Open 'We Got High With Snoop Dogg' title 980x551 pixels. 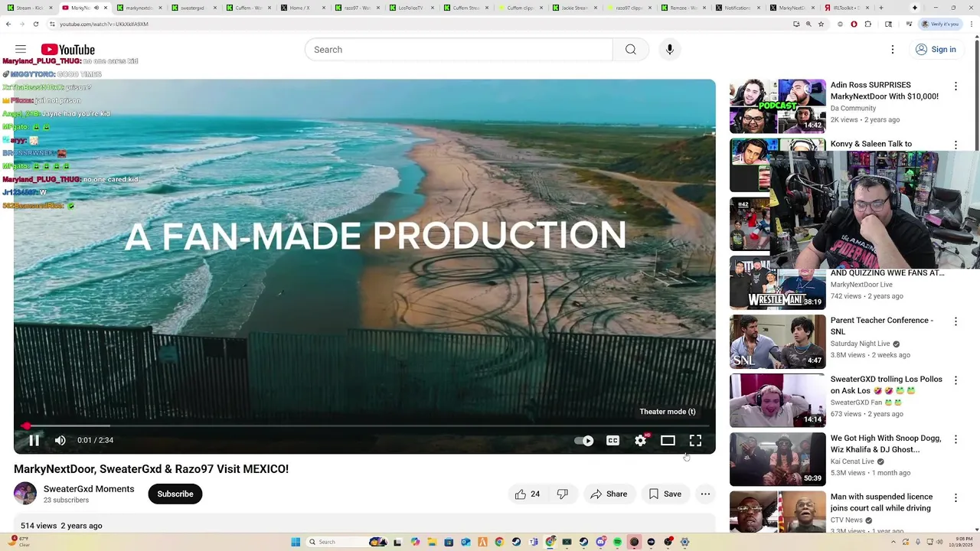(x=886, y=444)
